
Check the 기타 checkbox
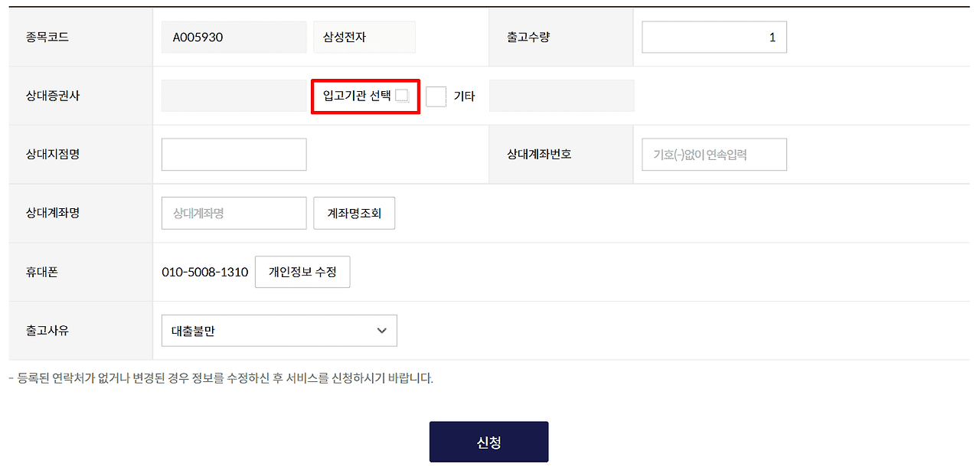[436, 96]
